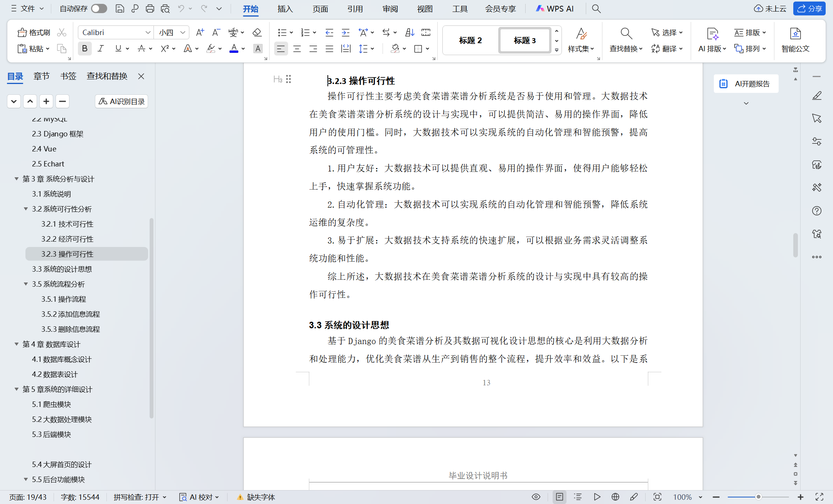Expand the styles gallery list
833x504 pixels.
(556, 50)
